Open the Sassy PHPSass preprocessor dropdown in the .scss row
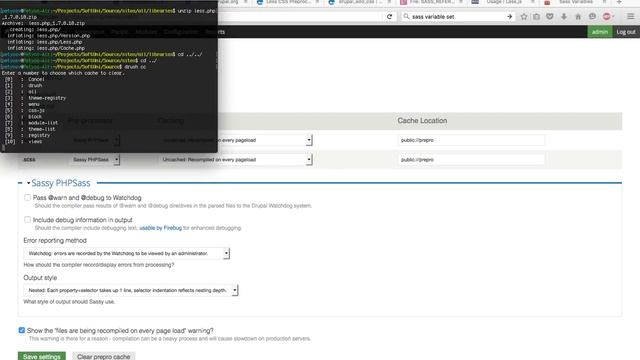640x360 pixels. pyautogui.click(x=95, y=160)
